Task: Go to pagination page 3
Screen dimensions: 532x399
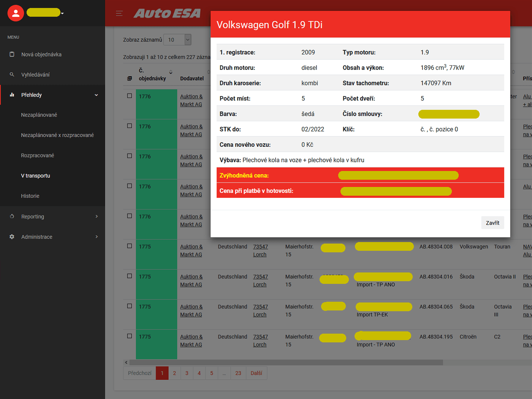Action: click(x=187, y=373)
